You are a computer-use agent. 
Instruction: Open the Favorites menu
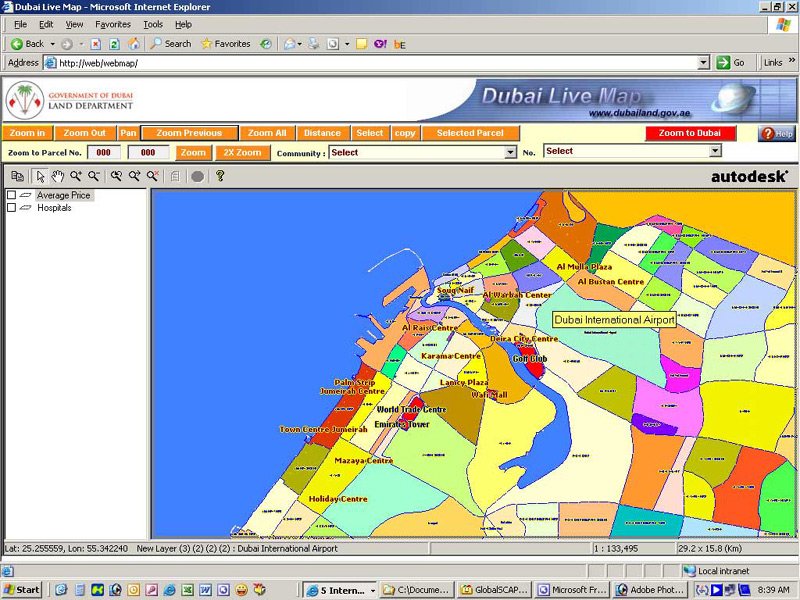(x=113, y=24)
